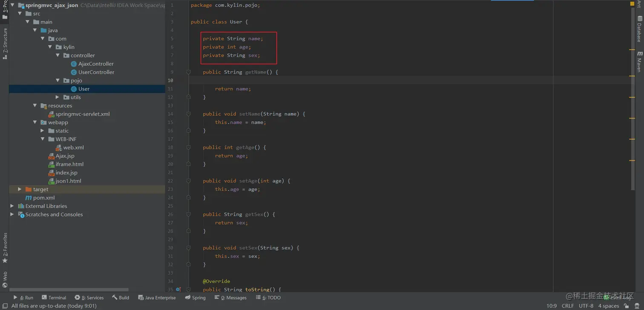The image size is (644, 310).
Task: Expand the target folder
Action: [x=20, y=189]
